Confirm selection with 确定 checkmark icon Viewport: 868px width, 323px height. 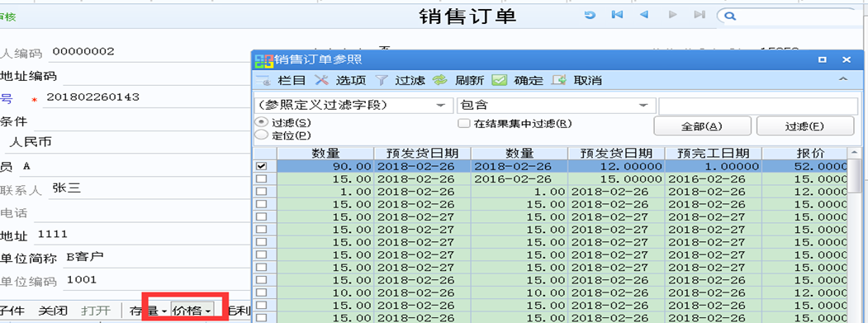coord(500,80)
